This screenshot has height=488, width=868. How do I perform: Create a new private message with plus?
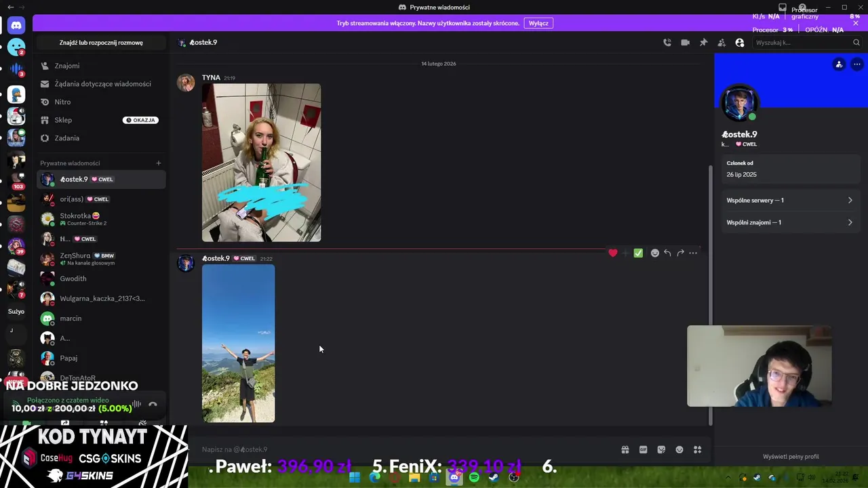tap(159, 163)
